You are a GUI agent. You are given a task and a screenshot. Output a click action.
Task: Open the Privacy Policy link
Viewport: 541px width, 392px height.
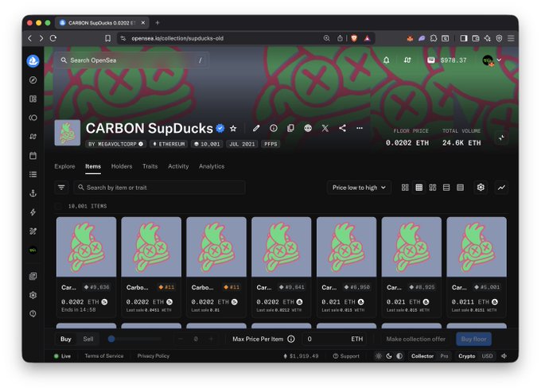click(x=154, y=355)
